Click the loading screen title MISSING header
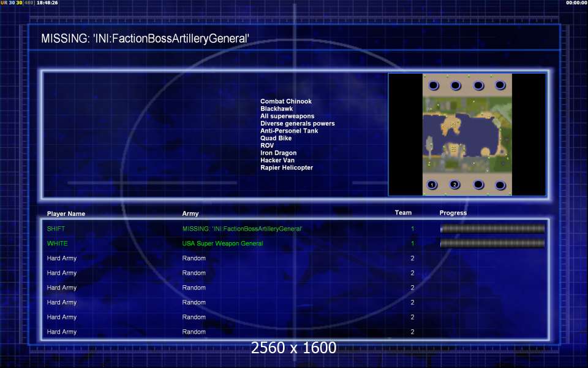Image resolution: width=588 pixels, height=368 pixels. (145, 38)
